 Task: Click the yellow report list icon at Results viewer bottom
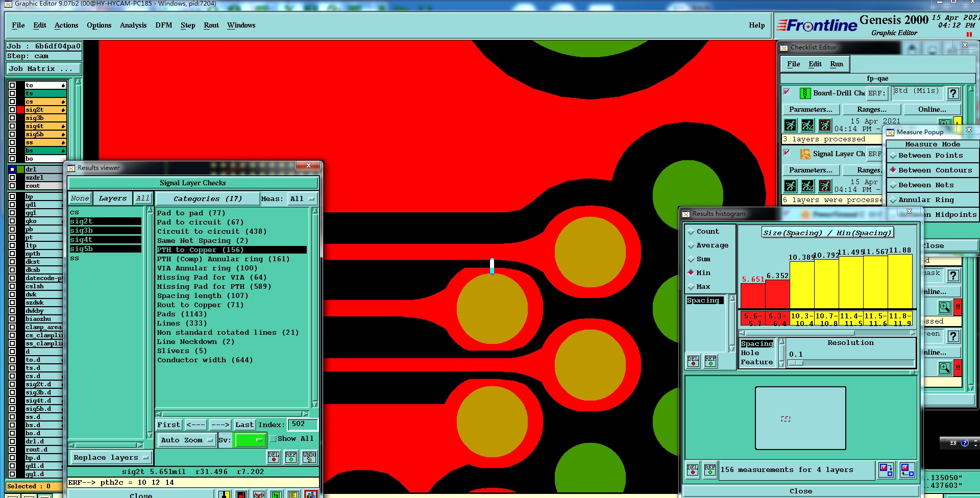click(293, 494)
